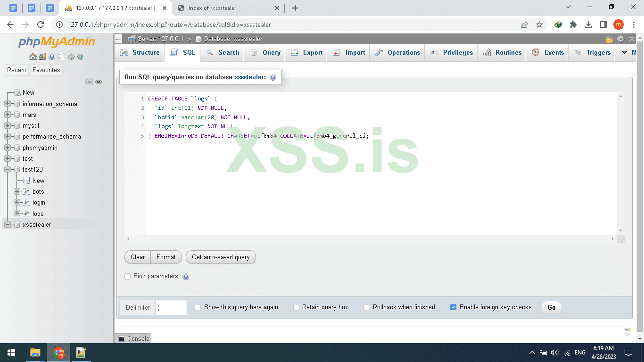Viewport: 644px width, 362px height.
Task: Open Chrome profile avatar 'm'
Action: click(619, 25)
